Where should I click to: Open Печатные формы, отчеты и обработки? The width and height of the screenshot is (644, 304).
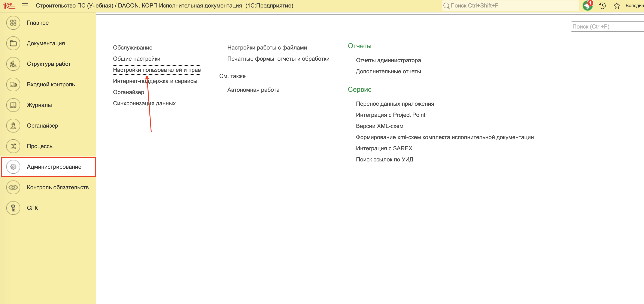[x=278, y=59]
